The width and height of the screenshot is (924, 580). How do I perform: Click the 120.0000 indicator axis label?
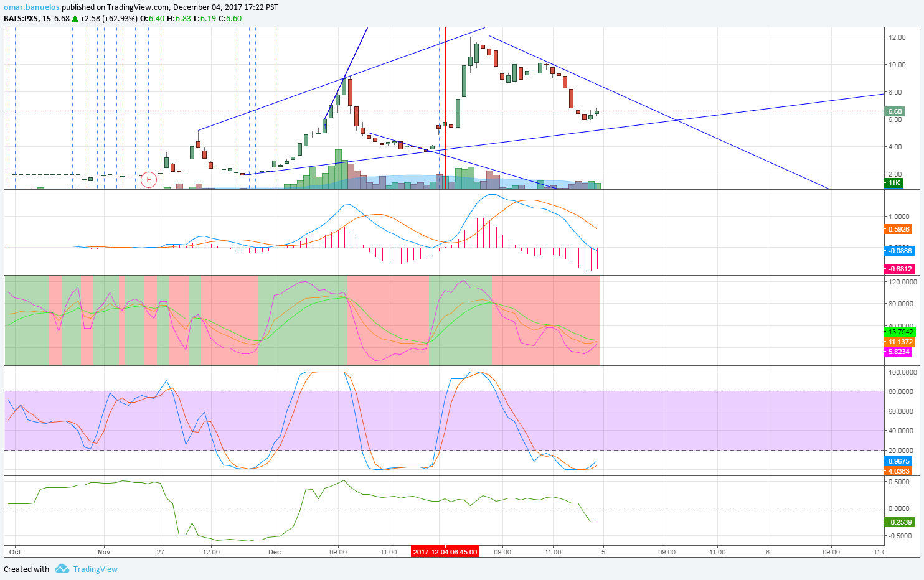(x=903, y=282)
